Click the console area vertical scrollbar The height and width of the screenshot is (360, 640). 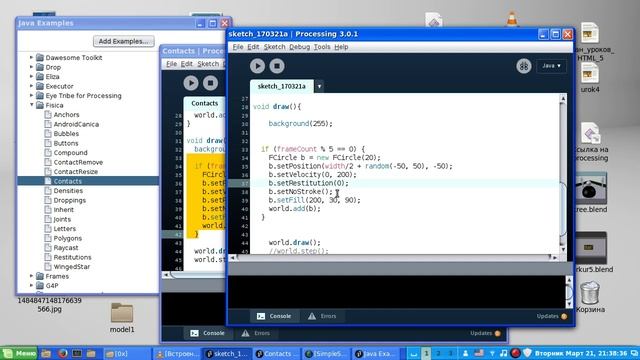569,292
